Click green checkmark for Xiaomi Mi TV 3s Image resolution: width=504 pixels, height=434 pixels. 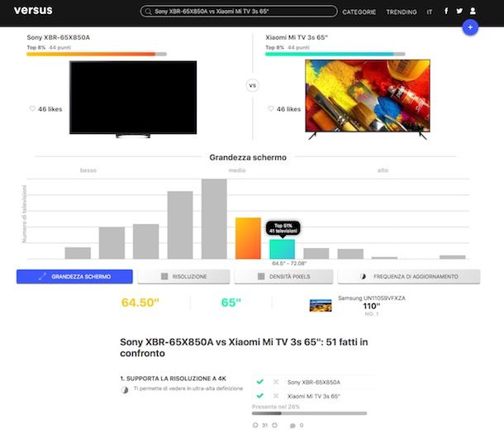260,395
